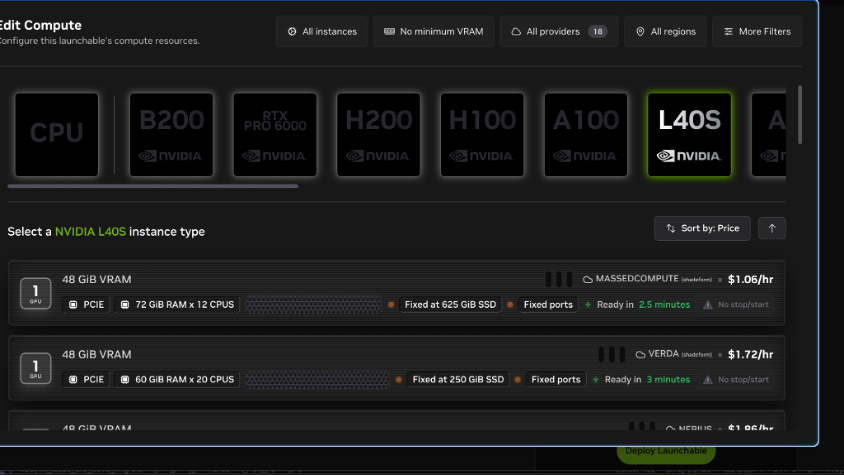The height and width of the screenshot is (476, 844).
Task: Select the highlighted L40S GPU card
Action: [x=690, y=135]
